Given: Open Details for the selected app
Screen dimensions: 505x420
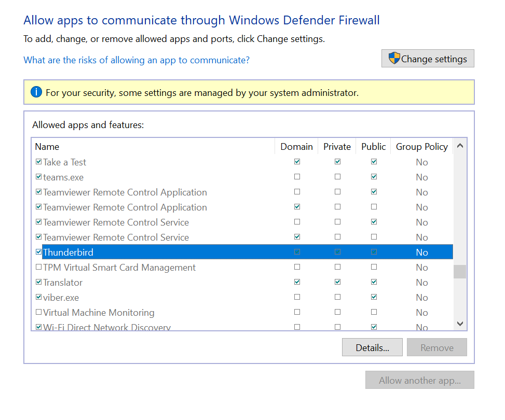Looking at the screenshot, I should 372,347.
